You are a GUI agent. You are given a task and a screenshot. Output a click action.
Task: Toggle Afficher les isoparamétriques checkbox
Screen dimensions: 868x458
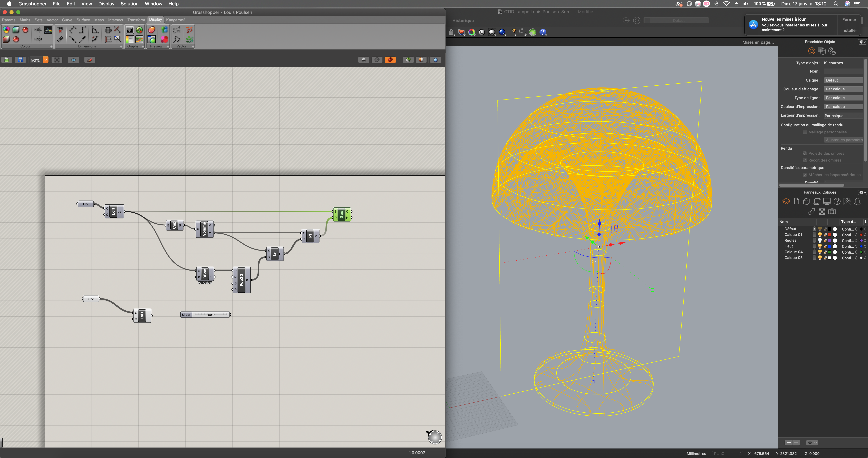tap(805, 175)
